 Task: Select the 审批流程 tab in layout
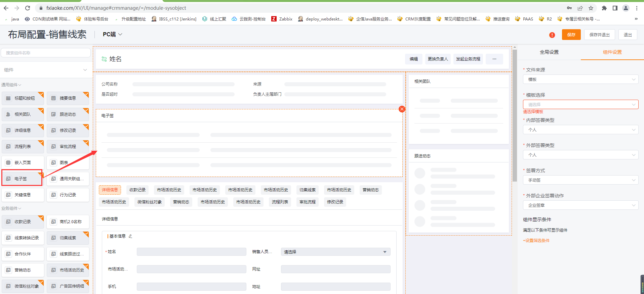tap(308, 202)
